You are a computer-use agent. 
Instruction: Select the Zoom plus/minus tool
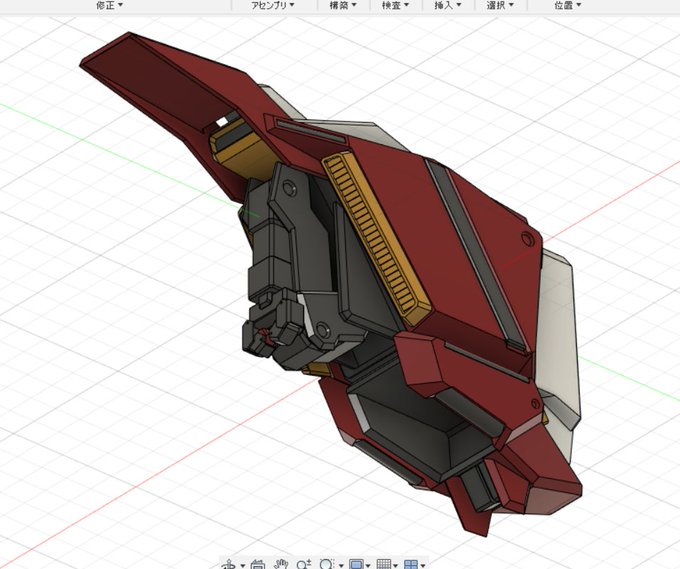click(304, 565)
